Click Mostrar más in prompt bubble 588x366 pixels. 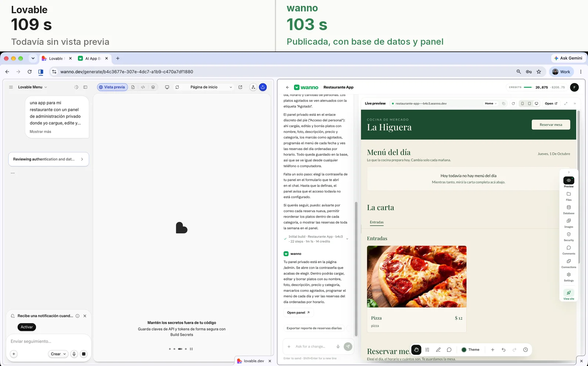pos(40,132)
